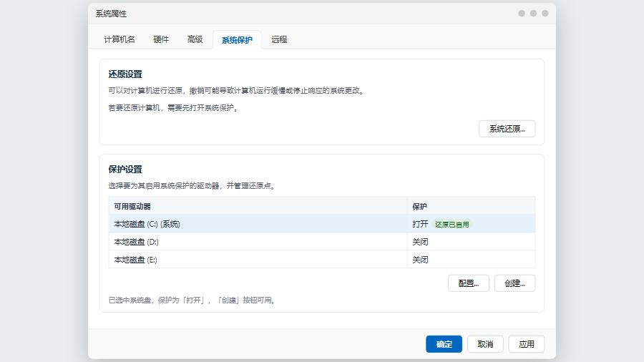Select the 系统保护 tab

(237, 40)
